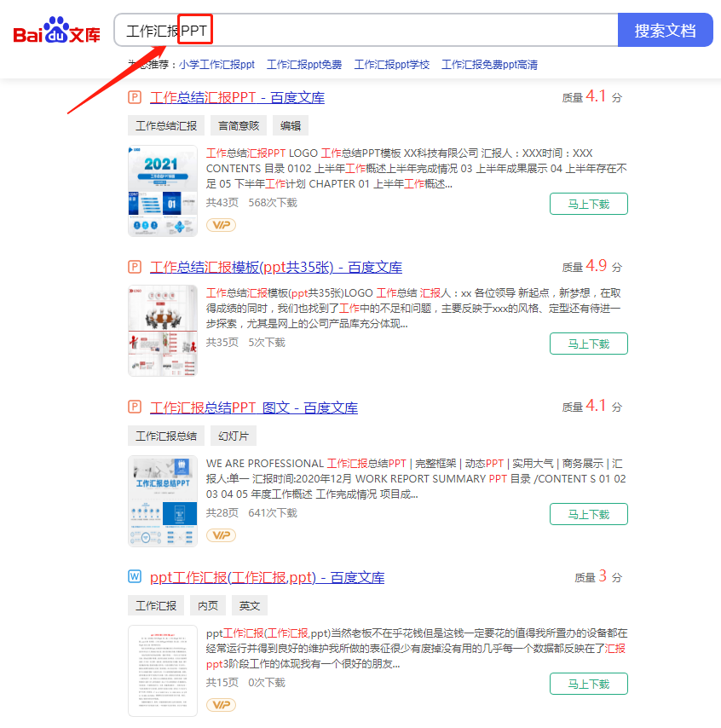Click the text 共43页

(222, 202)
